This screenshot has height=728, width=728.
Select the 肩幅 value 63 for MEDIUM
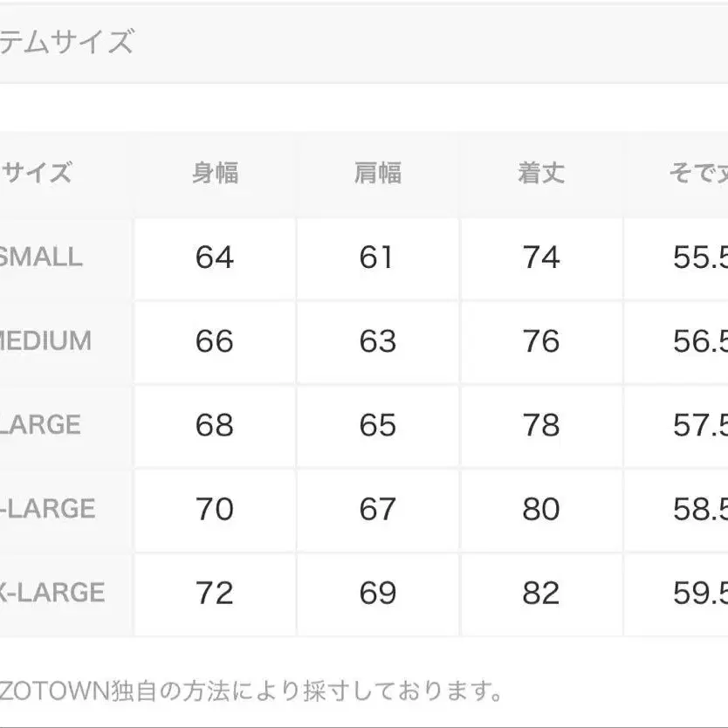click(378, 341)
